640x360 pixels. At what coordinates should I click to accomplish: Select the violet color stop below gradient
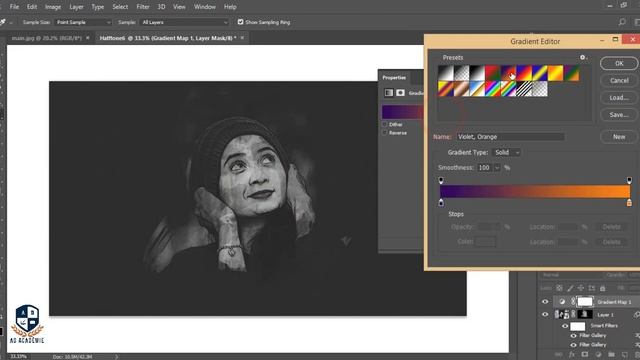(441, 202)
